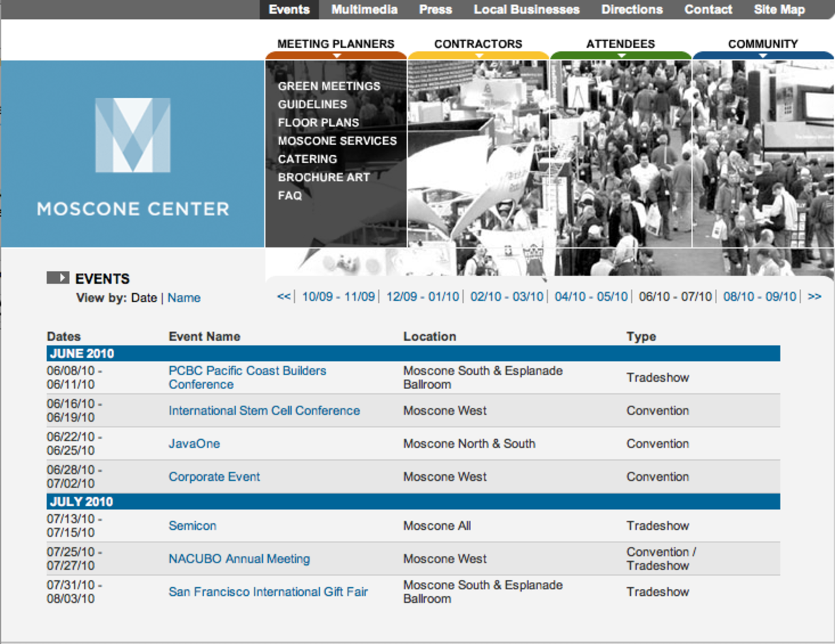Click the Green Meetings menu entry
The width and height of the screenshot is (835, 644).
pyautogui.click(x=329, y=86)
